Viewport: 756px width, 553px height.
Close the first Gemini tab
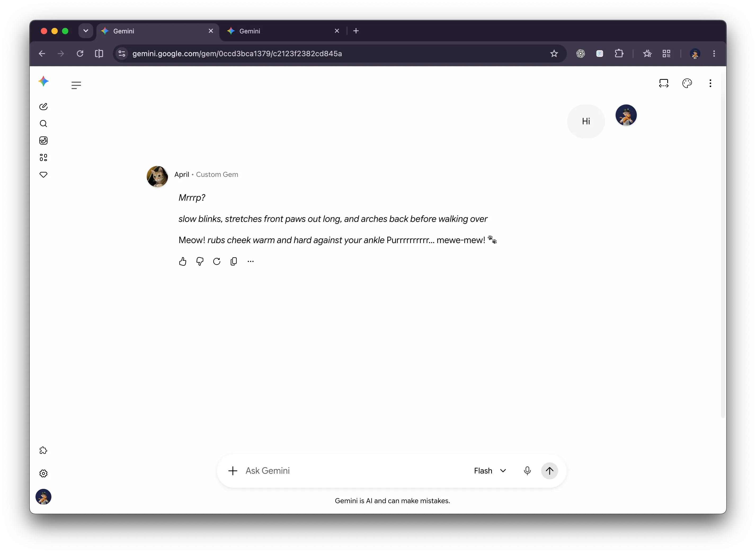211,31
